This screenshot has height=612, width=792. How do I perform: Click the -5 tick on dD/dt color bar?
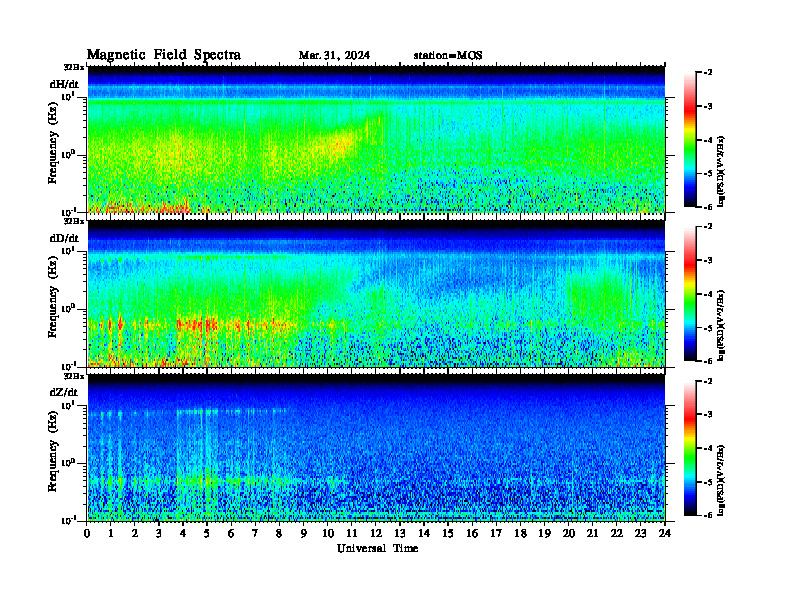pos(707,327)
